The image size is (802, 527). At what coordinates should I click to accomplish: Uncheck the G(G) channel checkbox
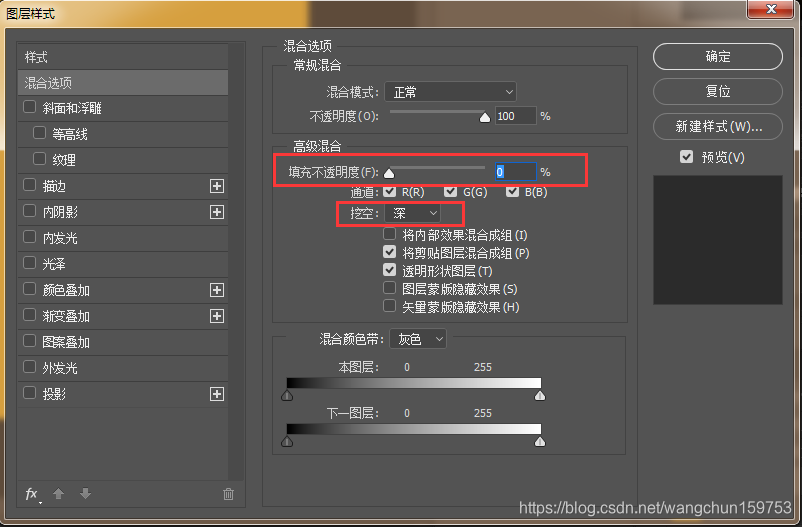point(451,191)
